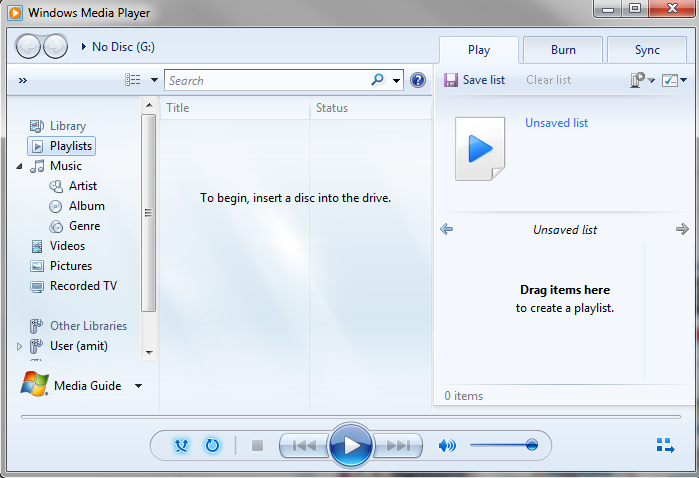This screenshot has height=478, width=699.
Task: Click the large Play button
Action: click(351, 445)
